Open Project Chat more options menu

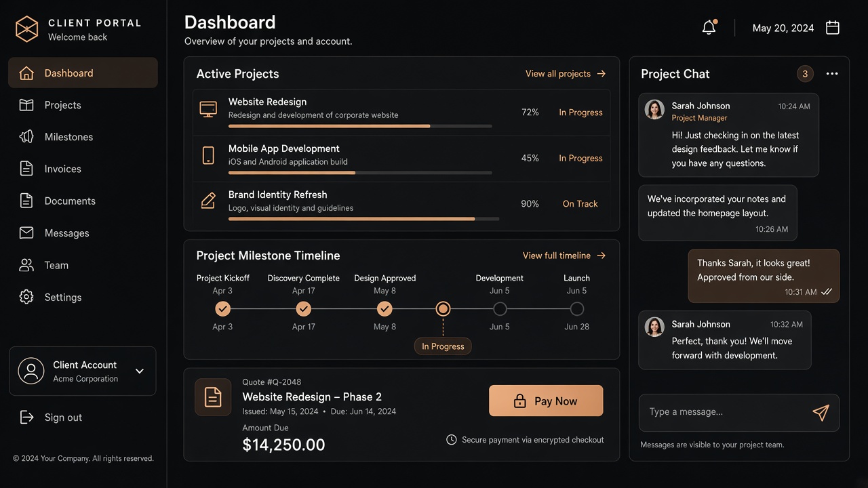point(832,74)
